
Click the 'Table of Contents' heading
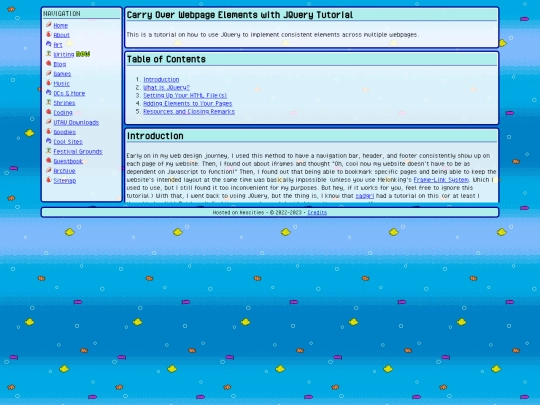pyautogui.click(x=166, y=59)
